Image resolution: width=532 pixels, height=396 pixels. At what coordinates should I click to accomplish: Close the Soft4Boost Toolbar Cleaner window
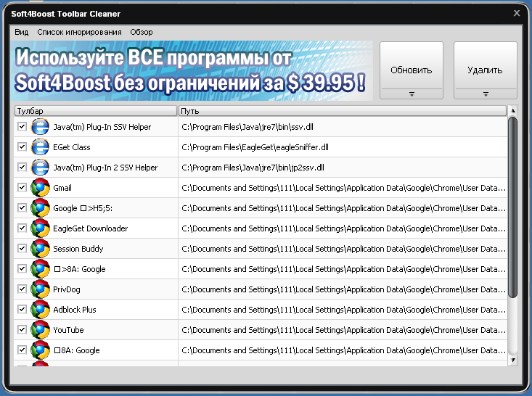point(517,13)
